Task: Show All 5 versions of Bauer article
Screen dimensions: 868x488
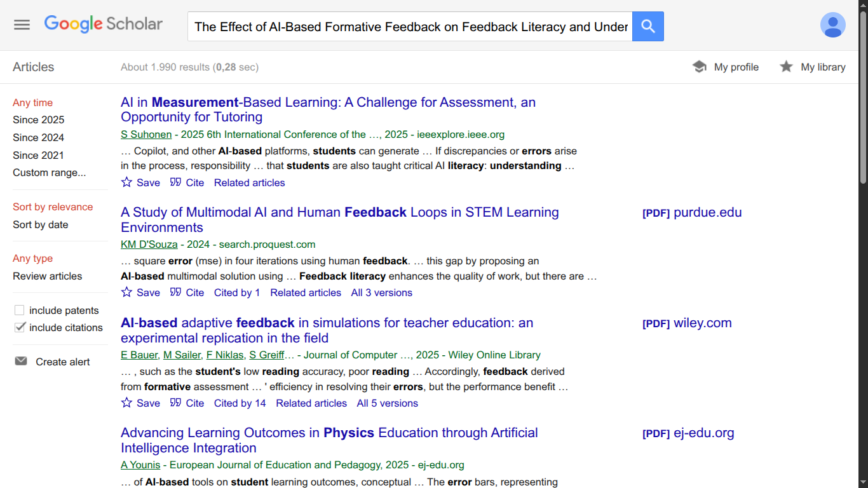Action: pyautogui.click(x=387, y=403)
